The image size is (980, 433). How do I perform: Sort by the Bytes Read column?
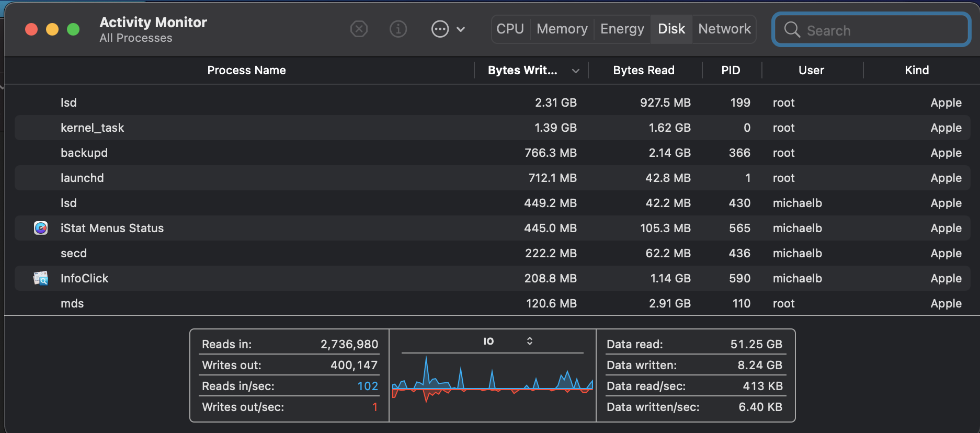coord(644,70)
